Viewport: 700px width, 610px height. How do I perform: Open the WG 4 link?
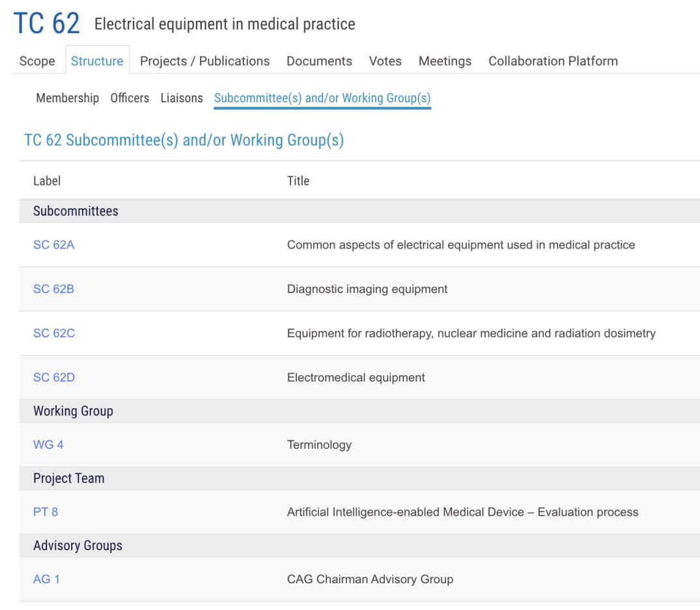point(48,445)
